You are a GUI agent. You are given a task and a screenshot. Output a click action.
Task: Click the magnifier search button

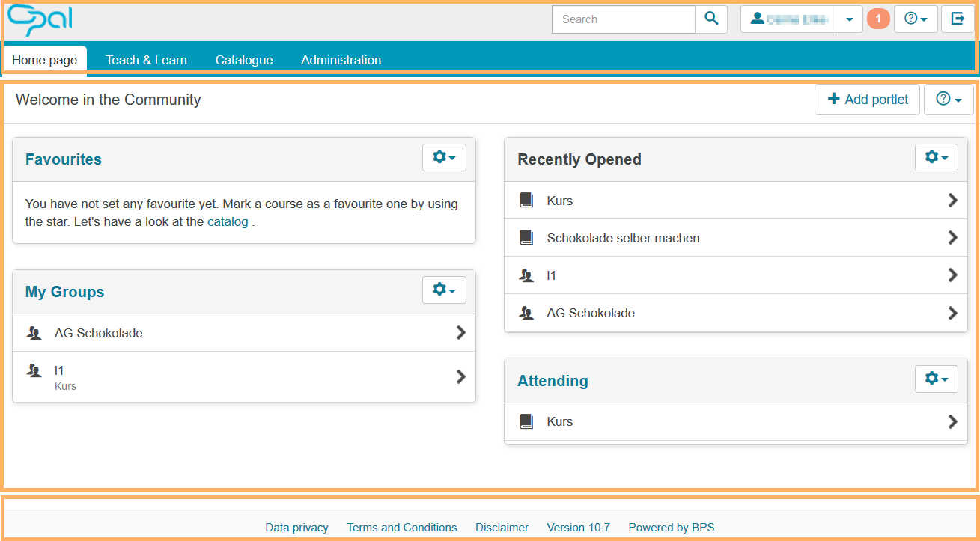(711, 19)
